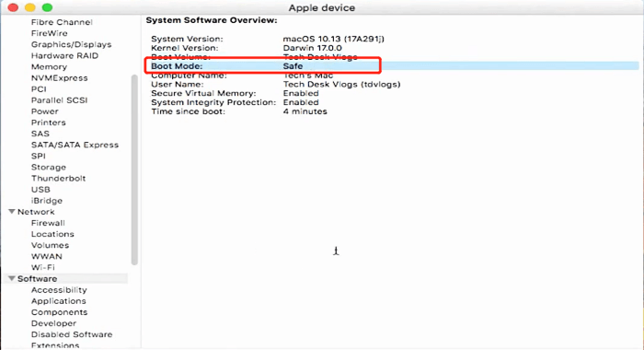Screen dimensions: 644x350
Task: Select FireWire in the sidebar
Action: [50, 33]
